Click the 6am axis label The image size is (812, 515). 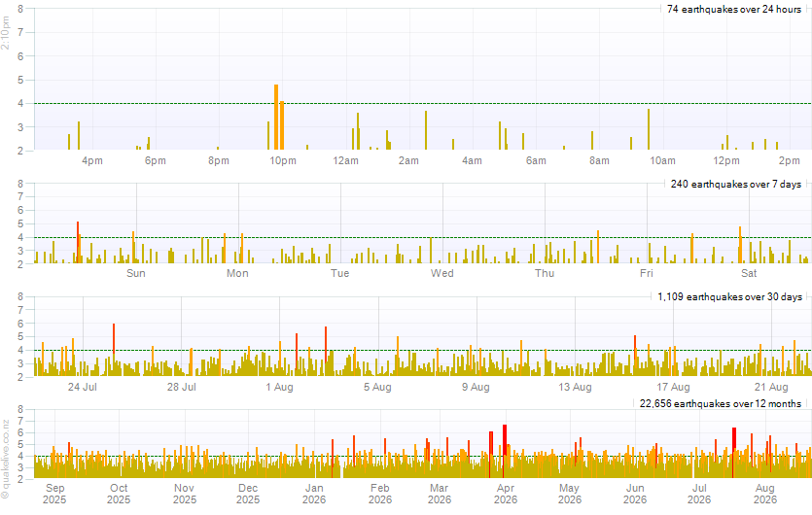pyautogui.click(x=536, y=161)
